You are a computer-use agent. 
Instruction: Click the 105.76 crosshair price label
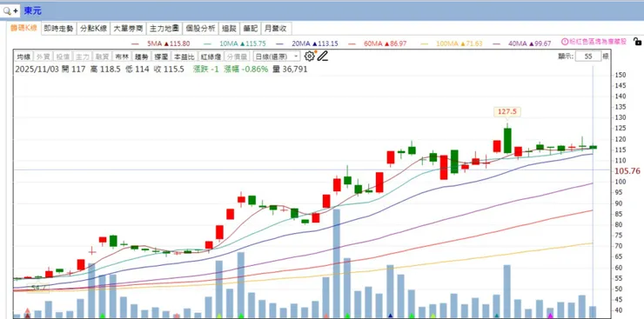[627, 171]
